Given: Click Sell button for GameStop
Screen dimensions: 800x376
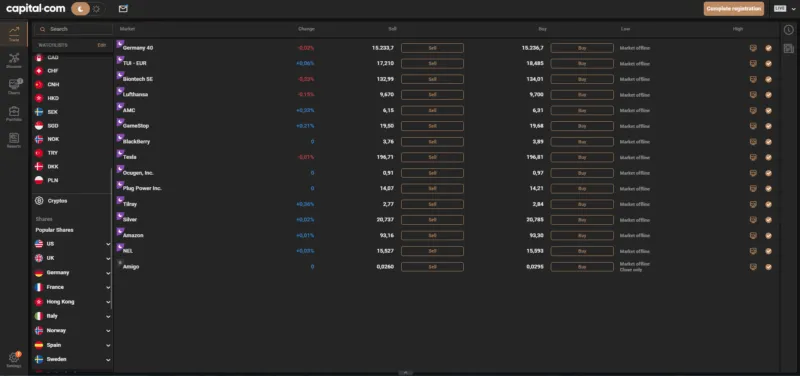Looking at the screenshot, I should (432, 126).
